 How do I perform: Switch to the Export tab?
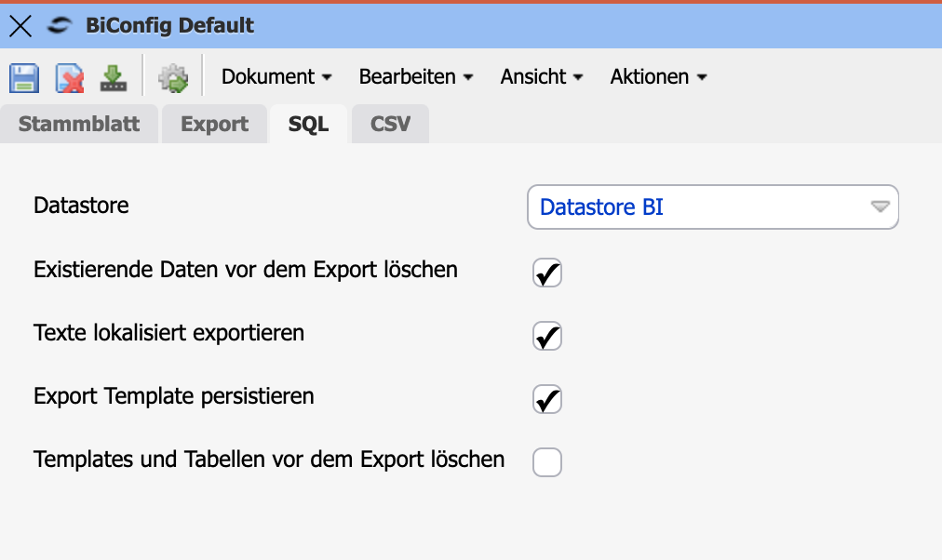[215, 124]
